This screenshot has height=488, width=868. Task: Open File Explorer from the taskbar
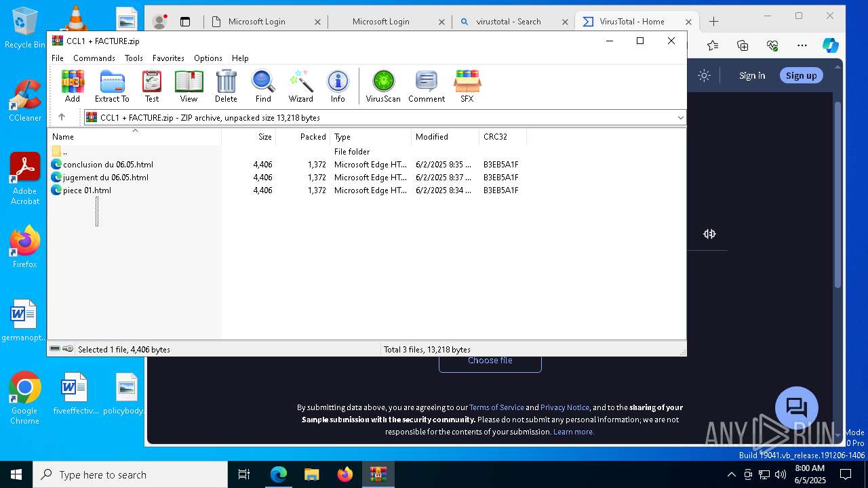pyautogui.click(x=311, y=474)
